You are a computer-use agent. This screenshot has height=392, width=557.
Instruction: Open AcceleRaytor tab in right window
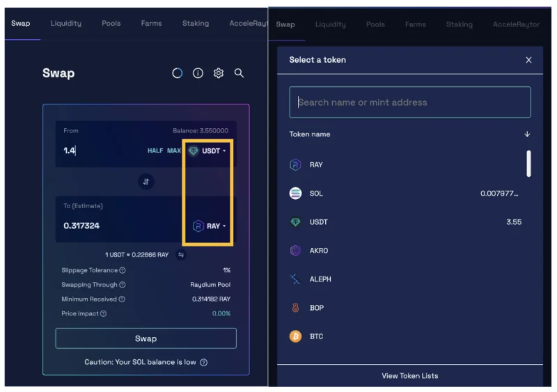[x=516, y=24]
